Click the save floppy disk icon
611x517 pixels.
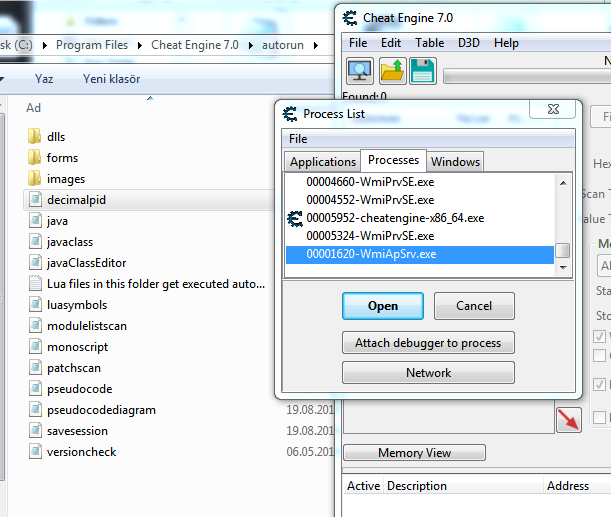[x=423, y=71]
